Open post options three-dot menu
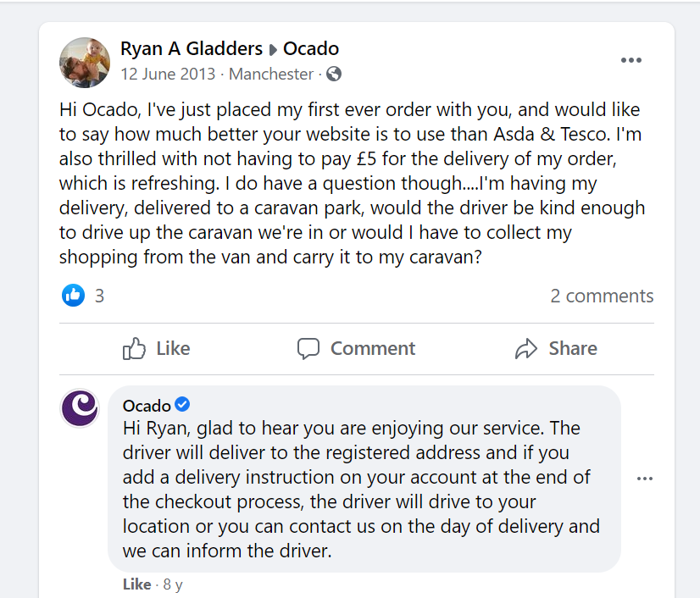The width and height of the screenshot is (700, 598). (x=631, y=60)
